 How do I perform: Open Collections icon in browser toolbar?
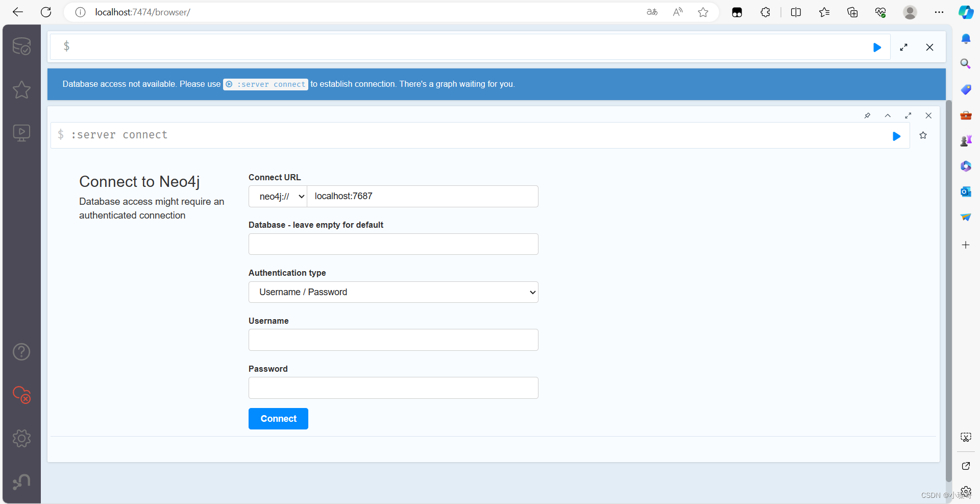(x=852, y=12)
